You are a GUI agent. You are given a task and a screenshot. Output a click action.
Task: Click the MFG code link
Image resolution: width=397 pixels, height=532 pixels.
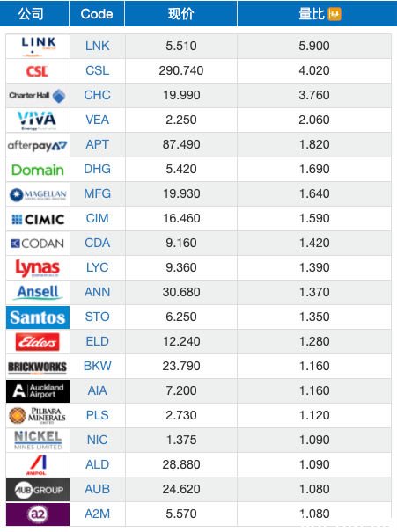click(x=97, y=193)
